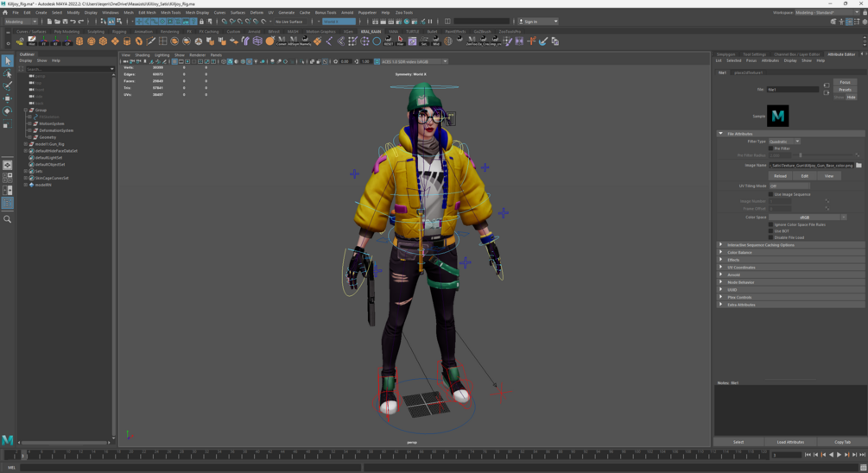Click the Presets button

[x=845, y=90]
